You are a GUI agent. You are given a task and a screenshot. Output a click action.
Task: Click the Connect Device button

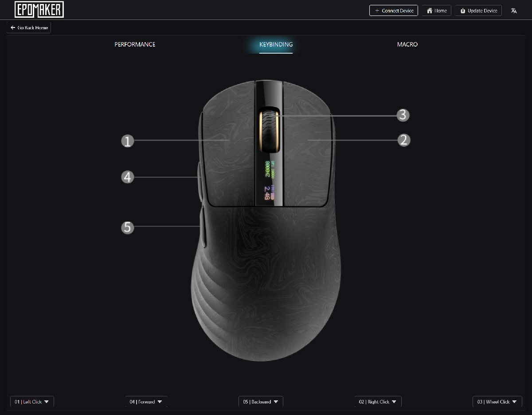coord(394,11)
